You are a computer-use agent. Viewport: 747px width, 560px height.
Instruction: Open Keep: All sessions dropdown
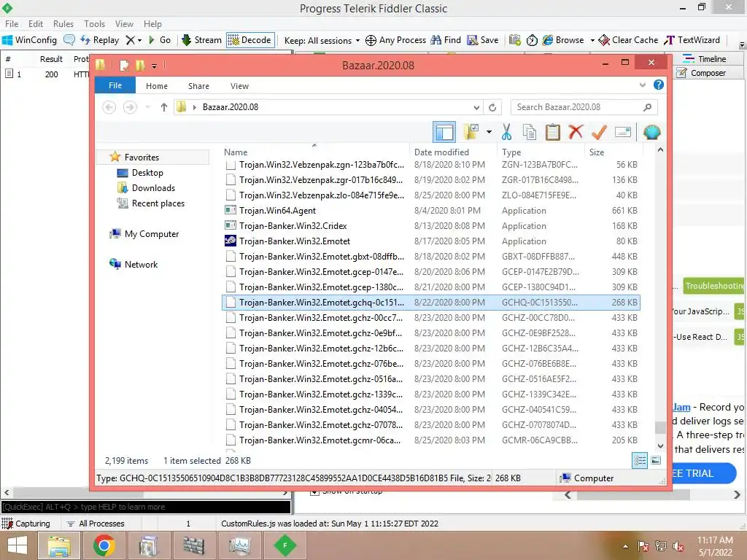pyautogui.click(x=322, y=41)
